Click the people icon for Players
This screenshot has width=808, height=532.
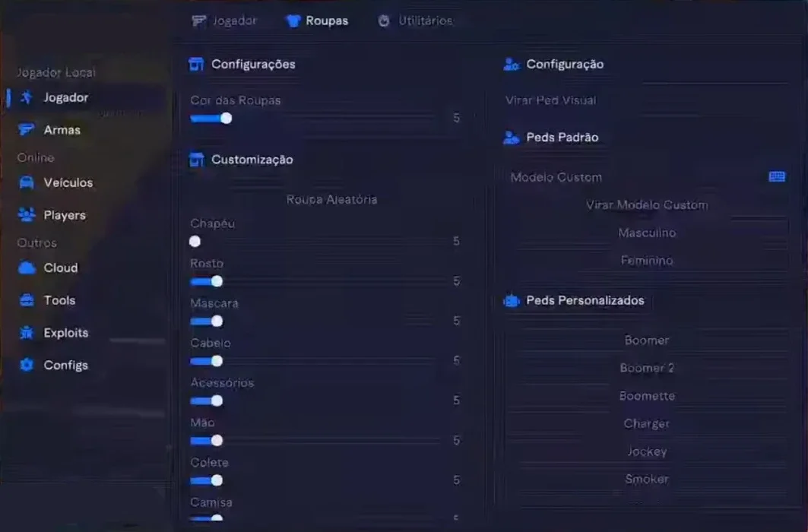pyautogui.click(x=27, y=214)
